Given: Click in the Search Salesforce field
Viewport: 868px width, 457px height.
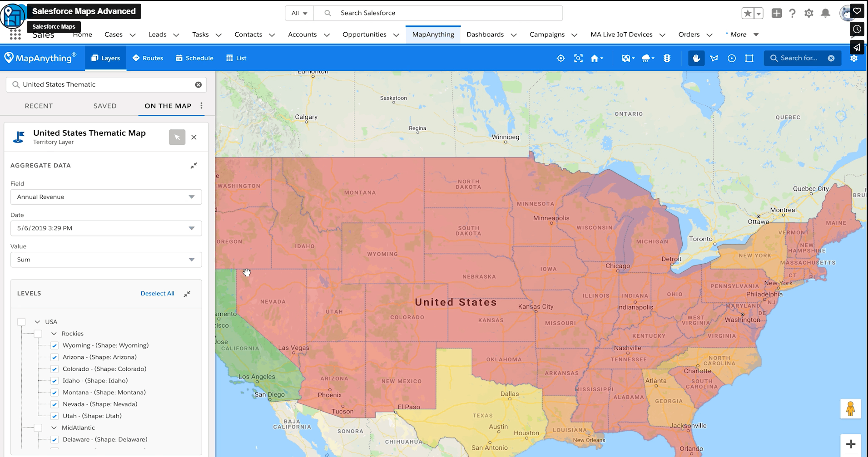Looking at the screenshot, I should coord(438,13).
